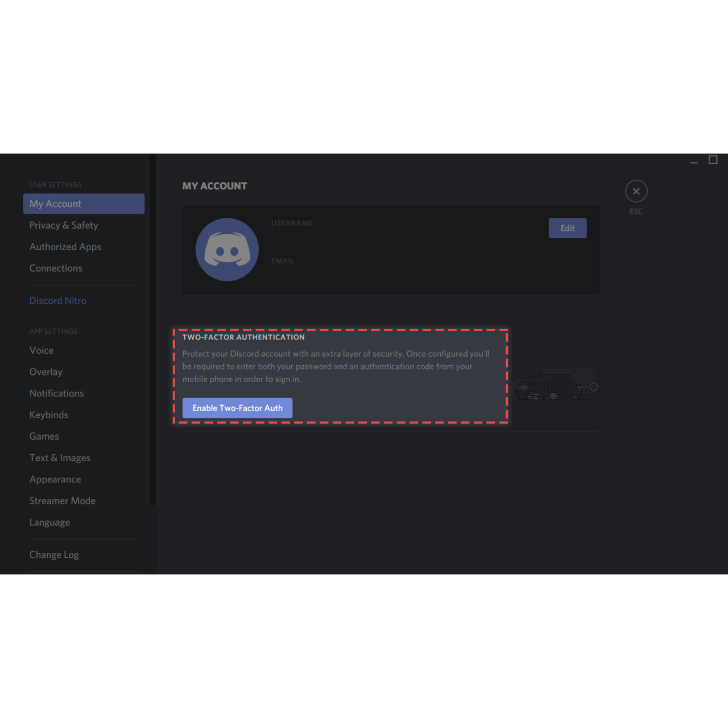Screen dimensions: 728x728
Task: Select the Keybinds settings entry
Action: [48, 415]
